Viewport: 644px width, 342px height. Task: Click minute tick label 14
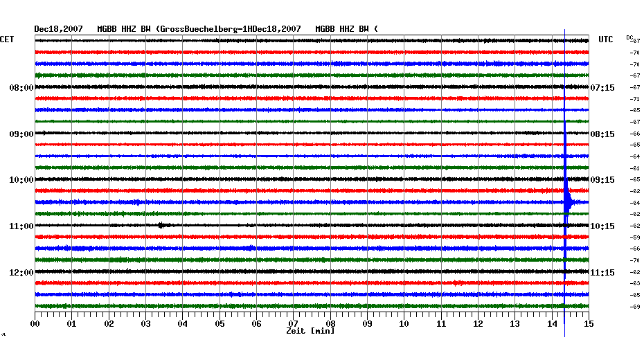point(552,324)
